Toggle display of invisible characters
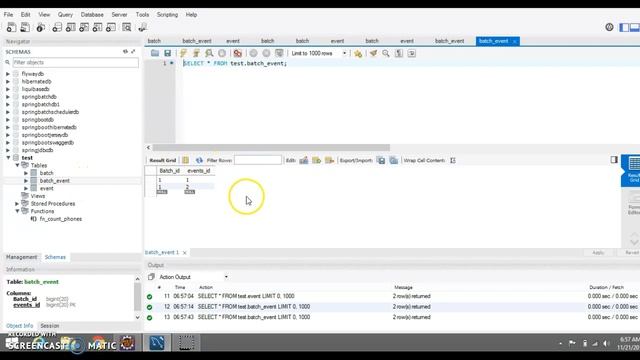The width and height of the screenshot is (640, 360). click(x=399, y=53)
